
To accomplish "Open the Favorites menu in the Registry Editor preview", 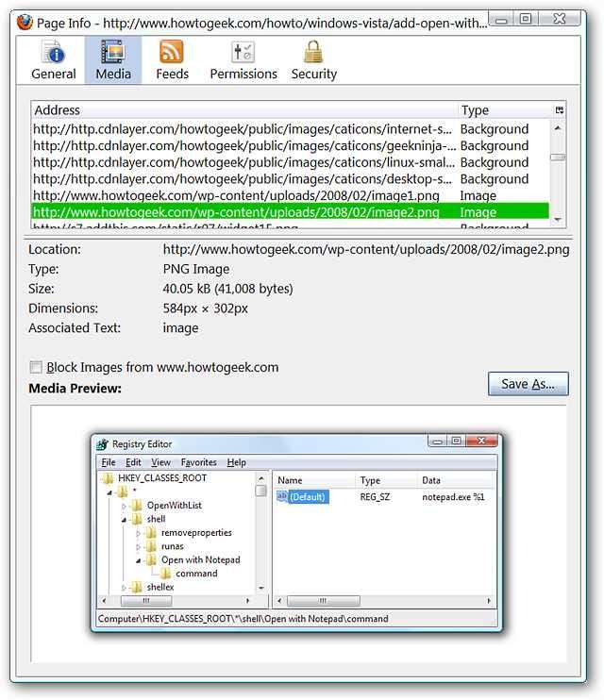I will [x=199, y=462].
